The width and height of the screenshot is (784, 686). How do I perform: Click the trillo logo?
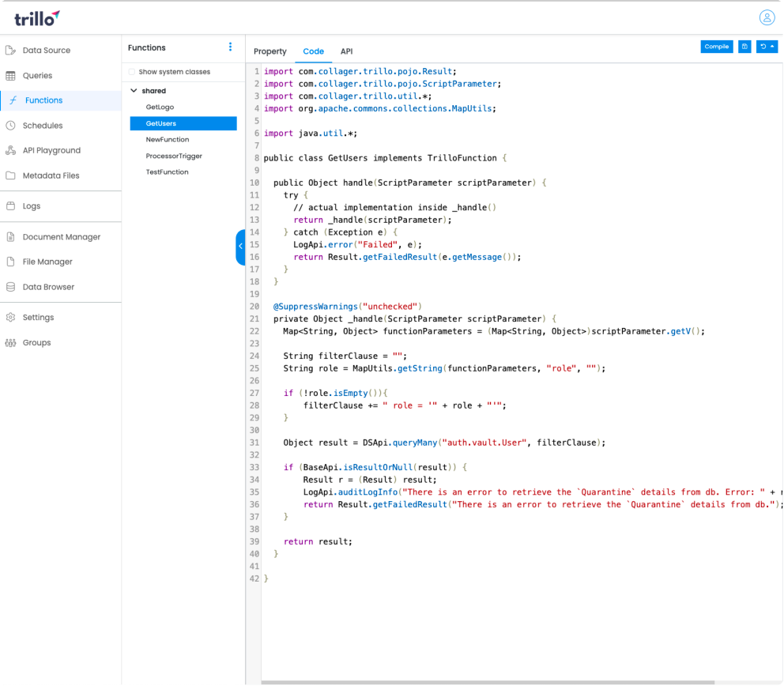(x=36, y=18)
